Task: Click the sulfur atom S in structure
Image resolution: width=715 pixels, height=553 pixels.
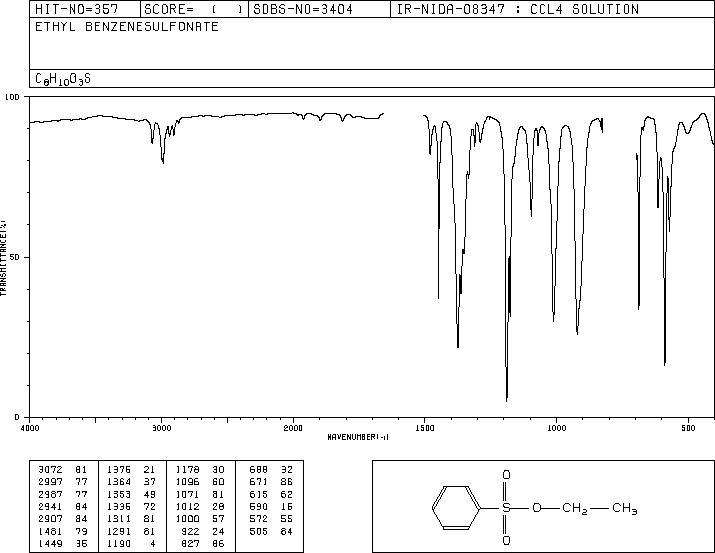Action: point(506,508)
